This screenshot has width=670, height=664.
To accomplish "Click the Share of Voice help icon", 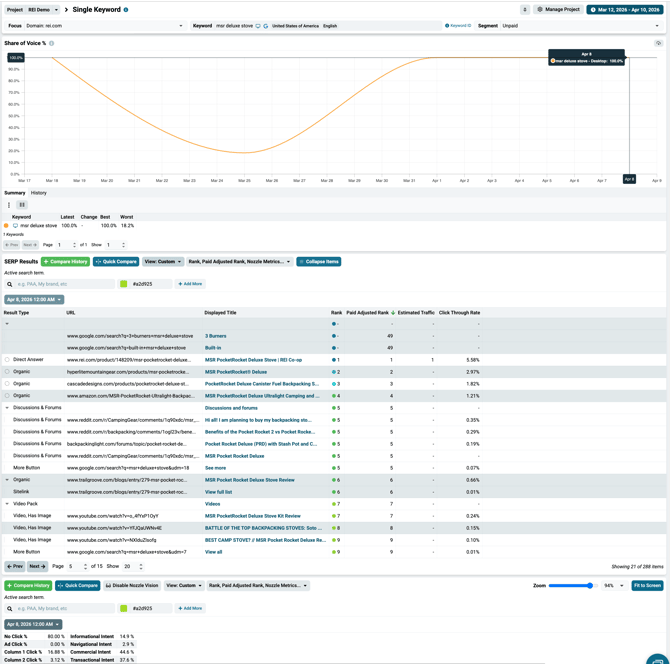I will [52, 43].
